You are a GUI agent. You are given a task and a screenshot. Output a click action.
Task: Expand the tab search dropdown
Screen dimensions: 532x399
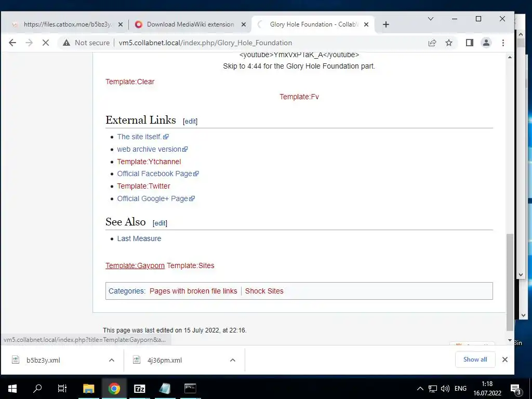(x=431, y=19)
